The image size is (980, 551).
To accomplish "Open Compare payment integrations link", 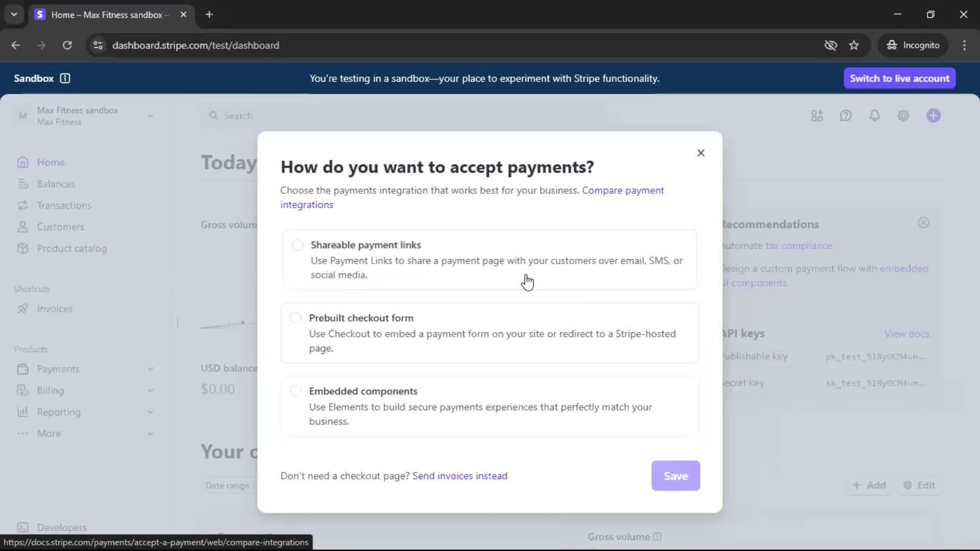I will (623, 190).
